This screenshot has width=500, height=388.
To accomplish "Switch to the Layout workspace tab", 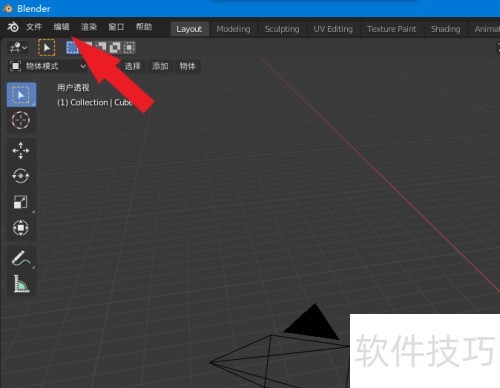I will 189,29.
